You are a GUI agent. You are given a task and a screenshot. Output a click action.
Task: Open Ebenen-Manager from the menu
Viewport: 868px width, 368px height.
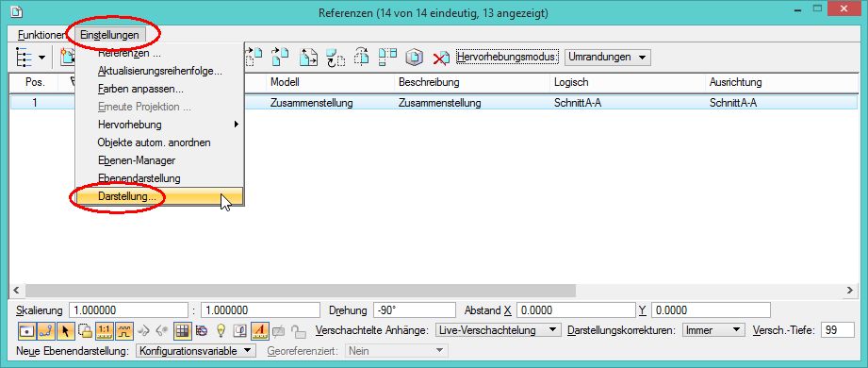(159, 160)
